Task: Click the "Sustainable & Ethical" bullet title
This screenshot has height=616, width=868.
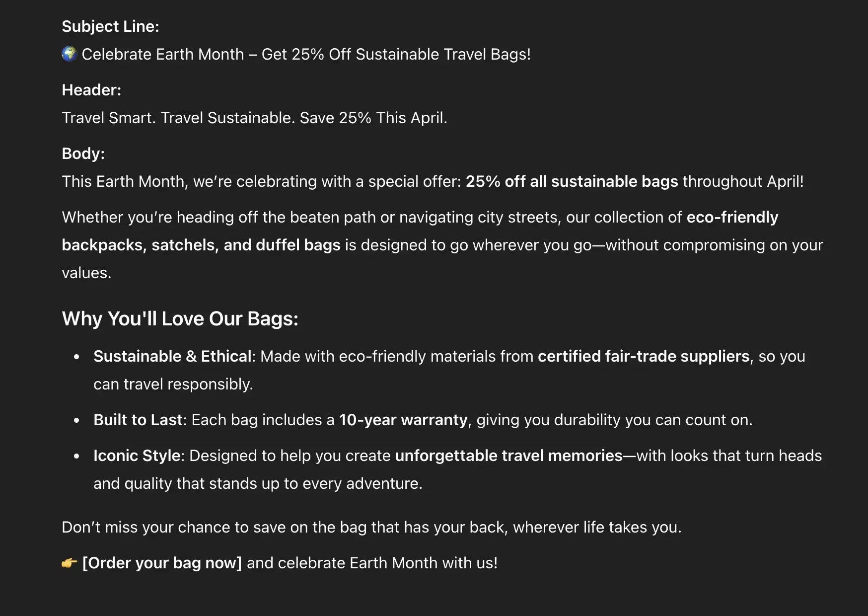Action: coord(172,356)
